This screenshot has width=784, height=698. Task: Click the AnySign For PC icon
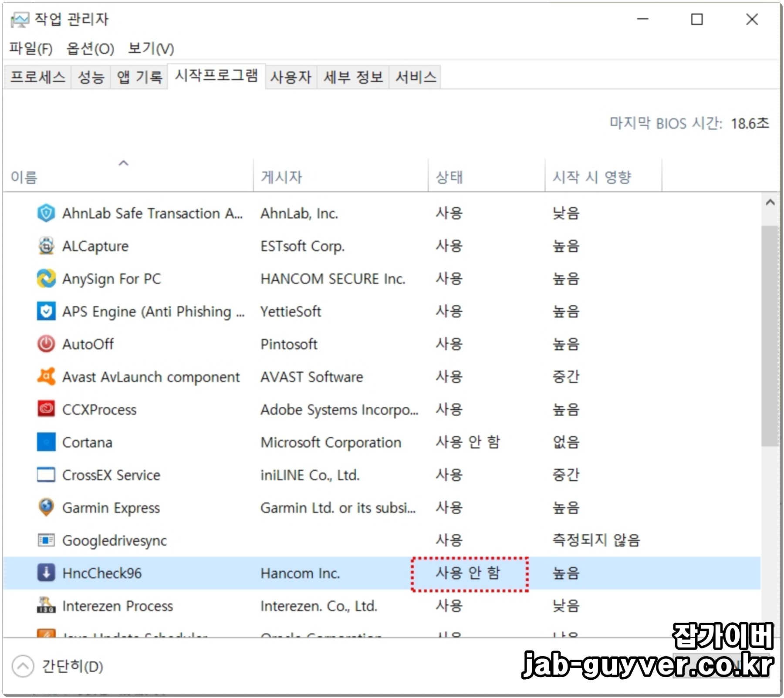tap(46, 279)
